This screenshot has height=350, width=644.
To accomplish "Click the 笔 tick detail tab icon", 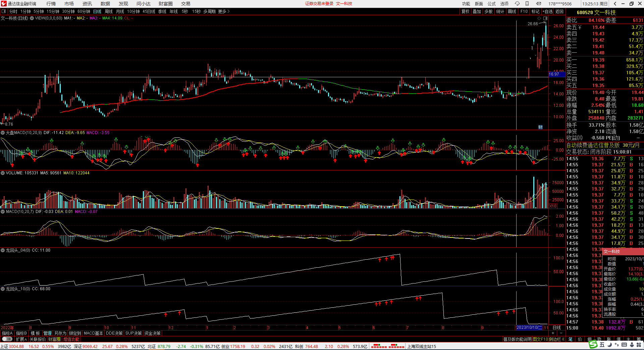I will [x=571, y=339].
